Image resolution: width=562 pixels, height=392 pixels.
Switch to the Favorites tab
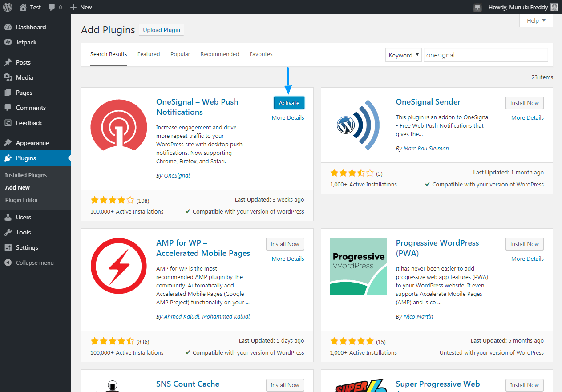261,54
